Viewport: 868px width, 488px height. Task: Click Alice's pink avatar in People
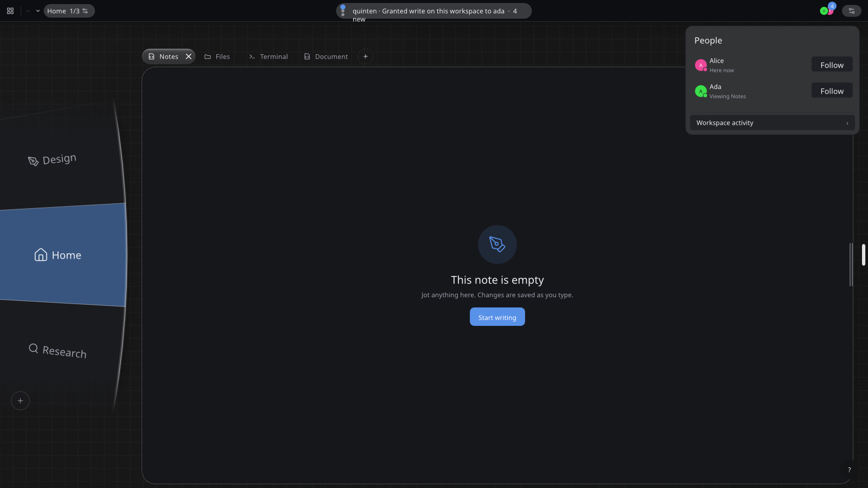(701, 65)
